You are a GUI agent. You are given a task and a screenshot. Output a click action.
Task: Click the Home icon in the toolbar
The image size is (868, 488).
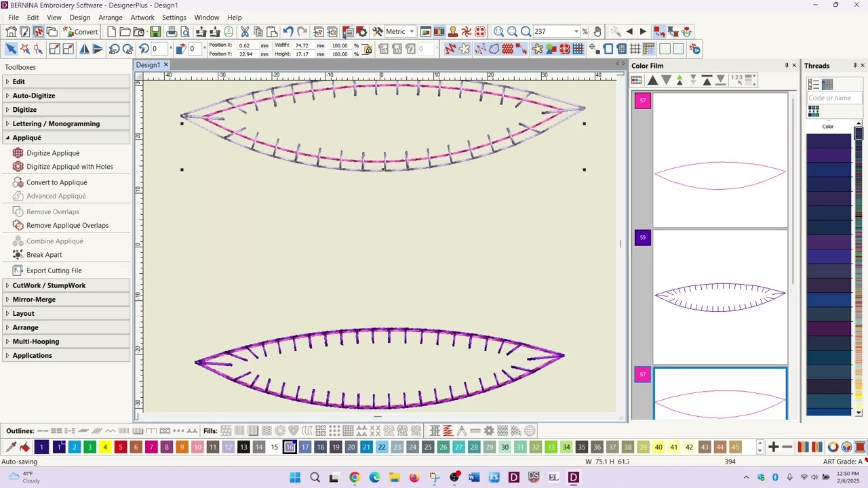(11, 32)
